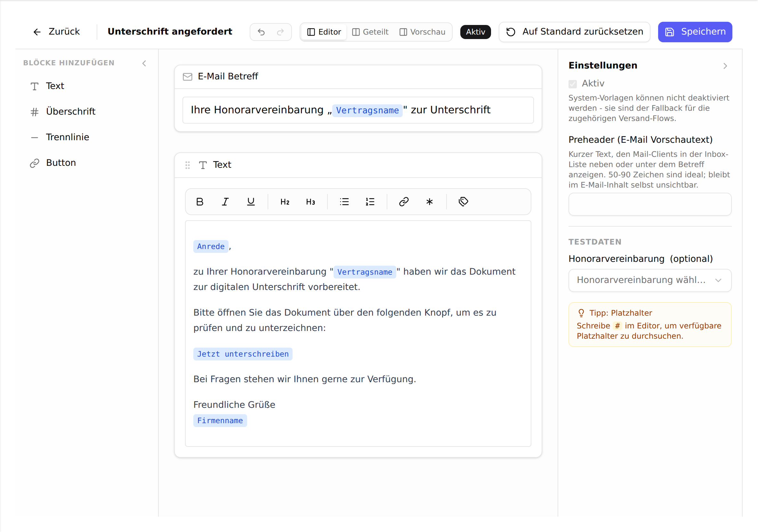Switch to the Vorschau view
Viewport: 758px width, 532px height.
tap(422, 32)
